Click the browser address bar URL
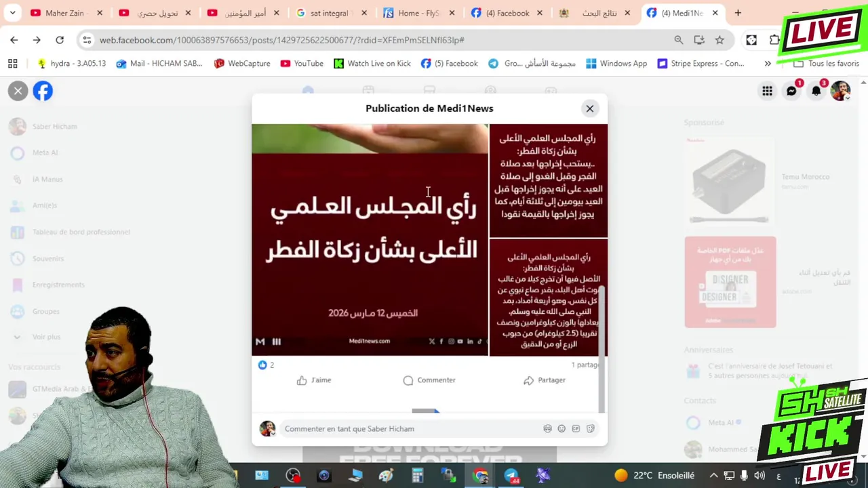 coord(281,40)
